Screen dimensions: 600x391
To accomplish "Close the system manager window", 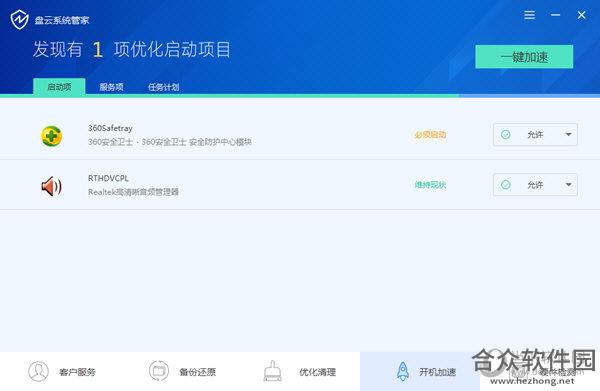I will click(x=581, y=15).
